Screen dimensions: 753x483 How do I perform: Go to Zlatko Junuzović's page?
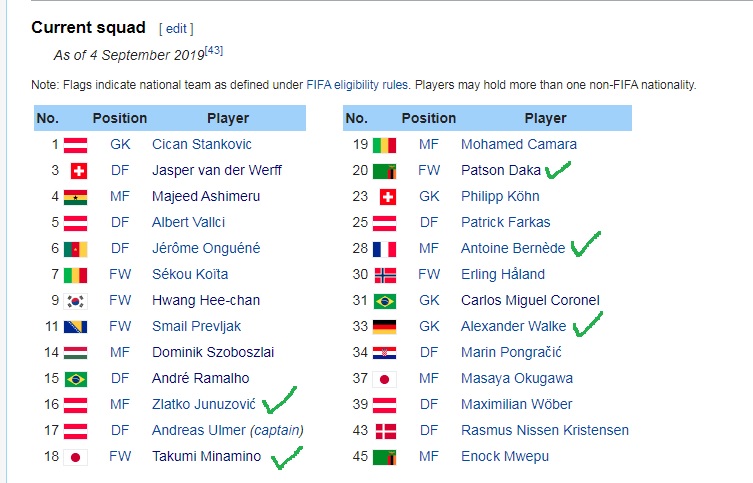pos(204,404)
